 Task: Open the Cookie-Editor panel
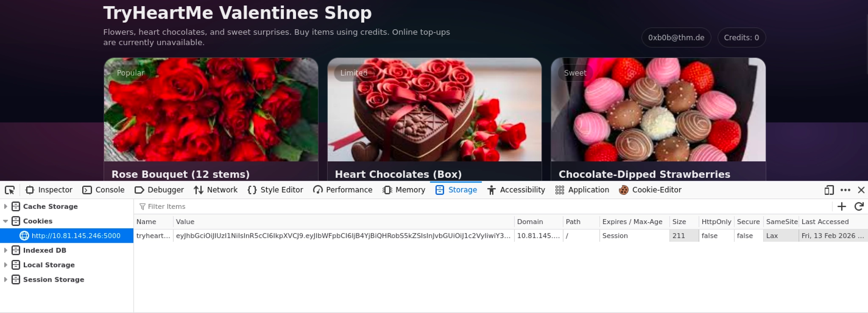point(650,190)
